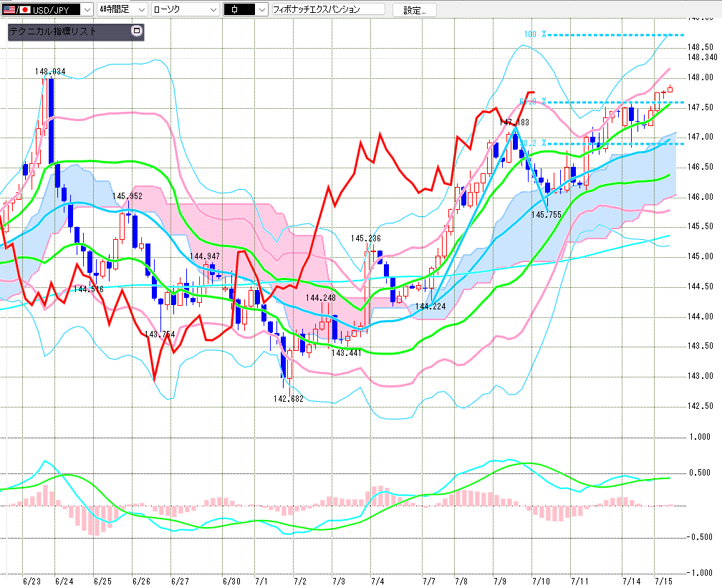
Task: Click the 144.516 price label
Action: coord(88,289)
